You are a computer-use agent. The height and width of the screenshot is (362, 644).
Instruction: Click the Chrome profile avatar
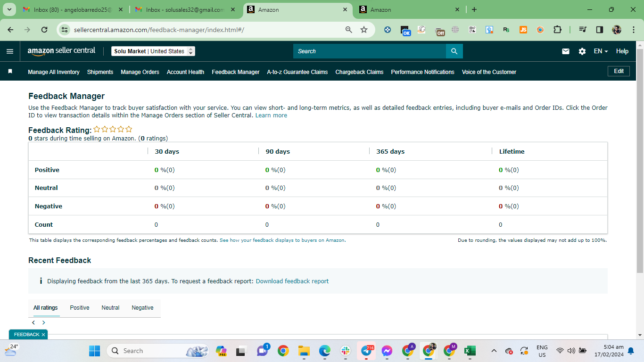click(x=617, y=30)
